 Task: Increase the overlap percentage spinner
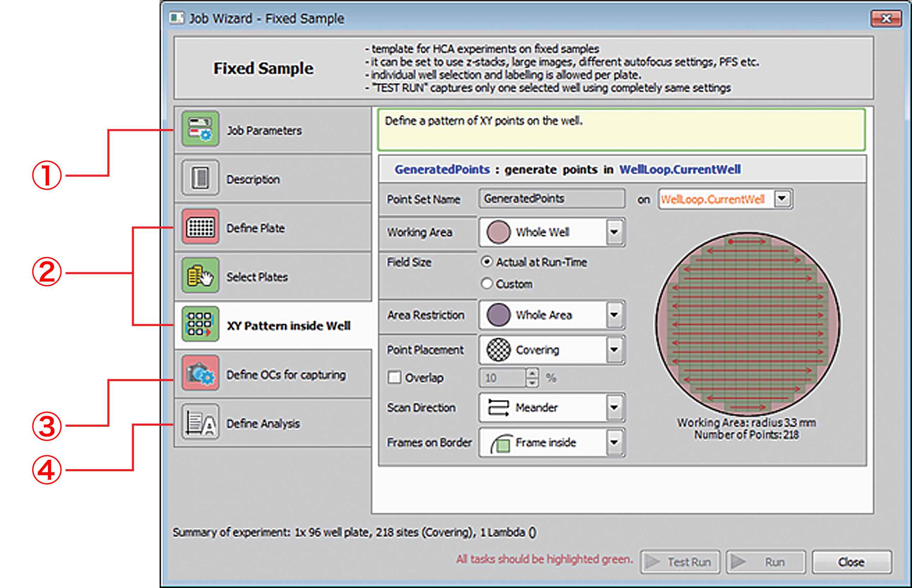tap(533, 373)
